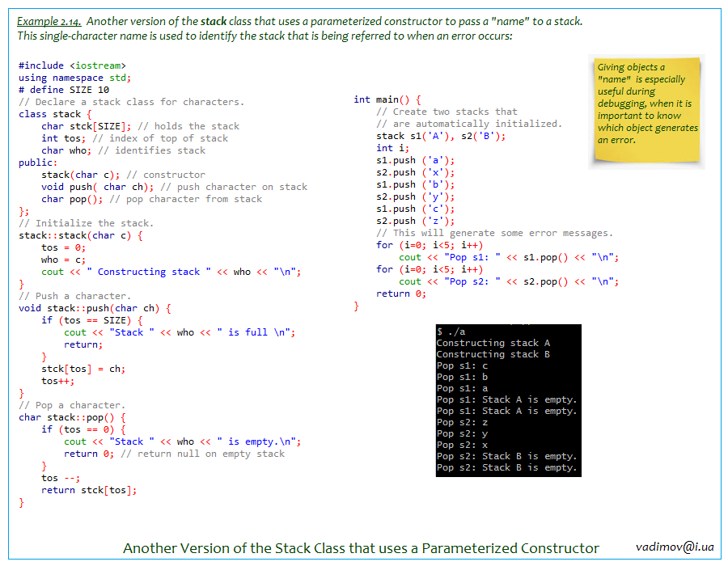Click the '# define SIZE 10' line
This screenshot has width=728, height=566.
(x=64, y=90)
